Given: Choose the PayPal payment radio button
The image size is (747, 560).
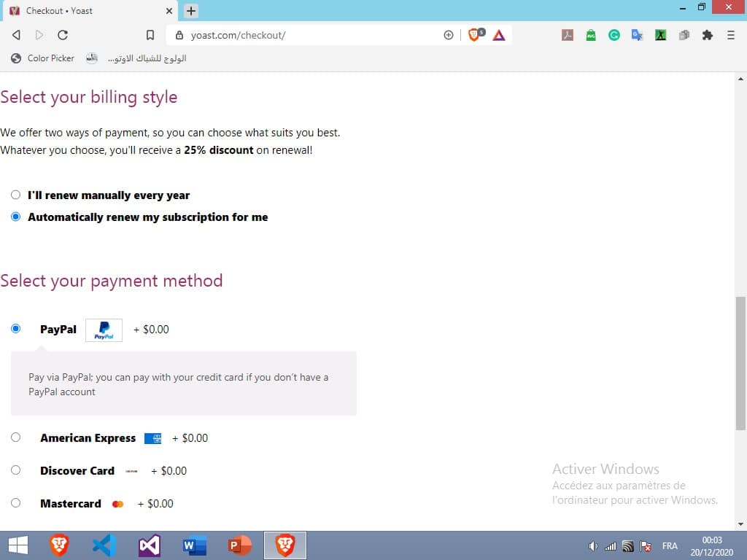Looking at the screenshot, I should (x=16, y=329).
